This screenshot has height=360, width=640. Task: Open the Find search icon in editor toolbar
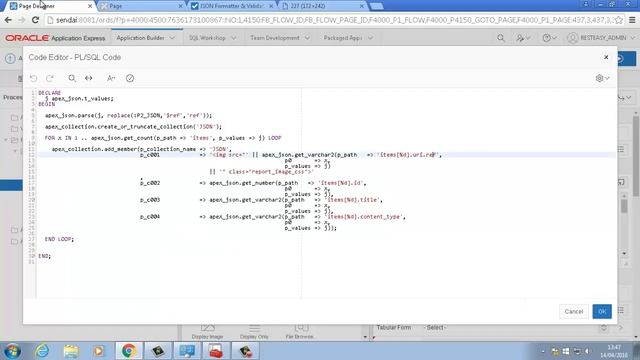pos(72,78)
